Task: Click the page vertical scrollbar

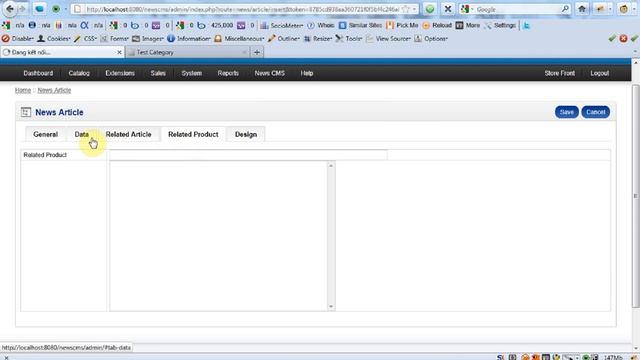Action: coord(636,196)
